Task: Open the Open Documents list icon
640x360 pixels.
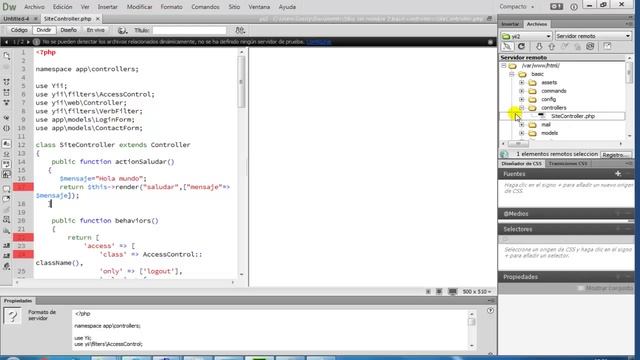Action: [7, 56]
